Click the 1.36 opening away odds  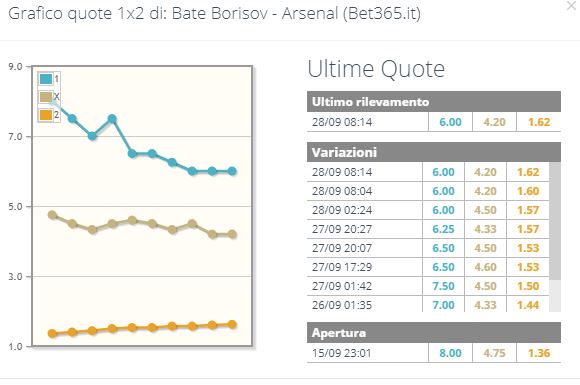coord(539,353)
